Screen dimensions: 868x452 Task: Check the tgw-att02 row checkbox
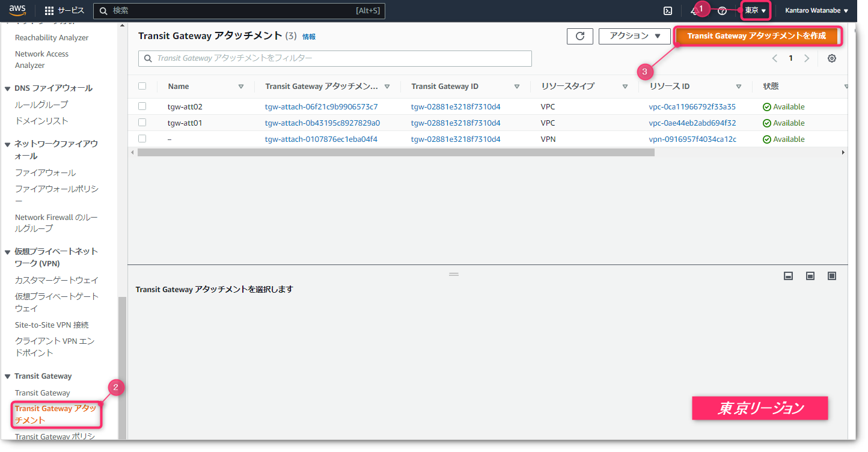142,106
